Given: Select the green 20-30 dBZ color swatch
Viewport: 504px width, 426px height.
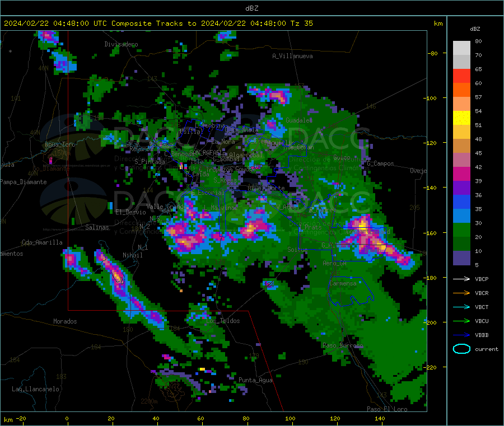Looking at the screenshot, I should pos(461,230).
